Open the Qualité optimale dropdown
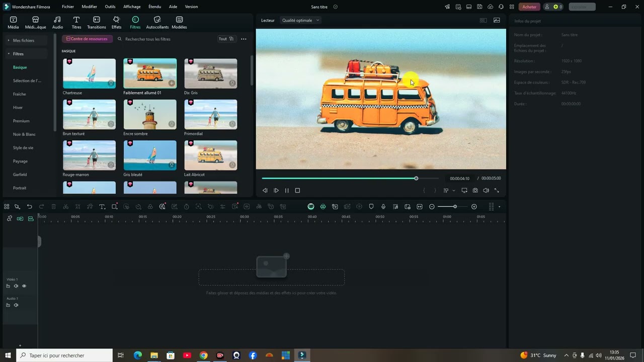The height and width of the screenshot is (362, 644). 300,21
